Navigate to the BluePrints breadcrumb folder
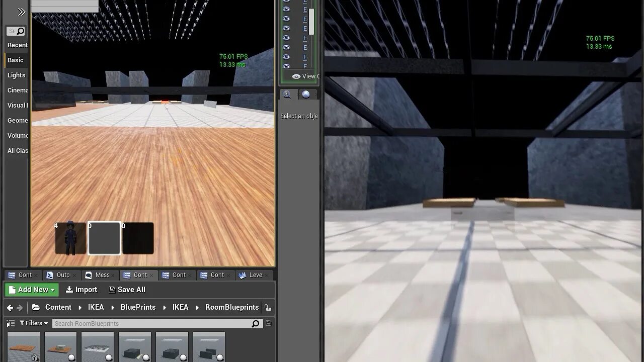644x362 pixels. [x=138, y=307]
